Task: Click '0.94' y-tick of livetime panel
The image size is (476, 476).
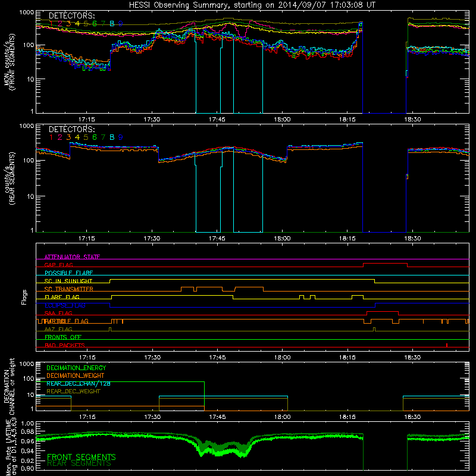Action: [27, 451]
